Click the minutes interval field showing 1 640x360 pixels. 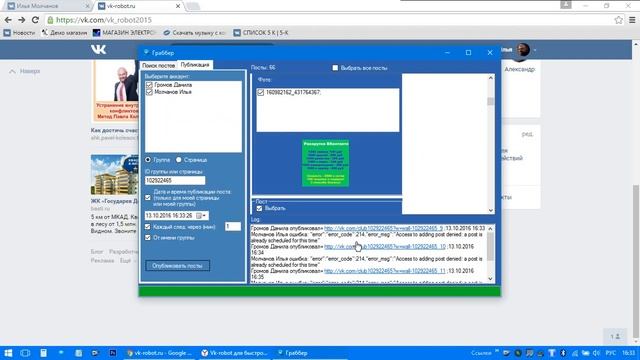tap(233, 227)
